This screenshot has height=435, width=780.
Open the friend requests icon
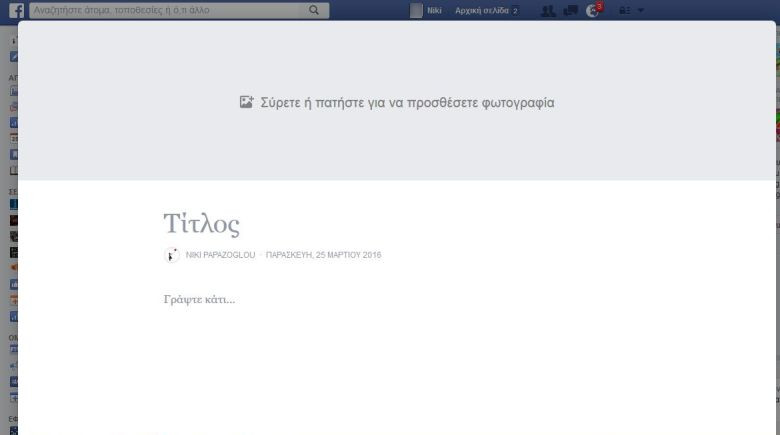(x=548, y=10)
